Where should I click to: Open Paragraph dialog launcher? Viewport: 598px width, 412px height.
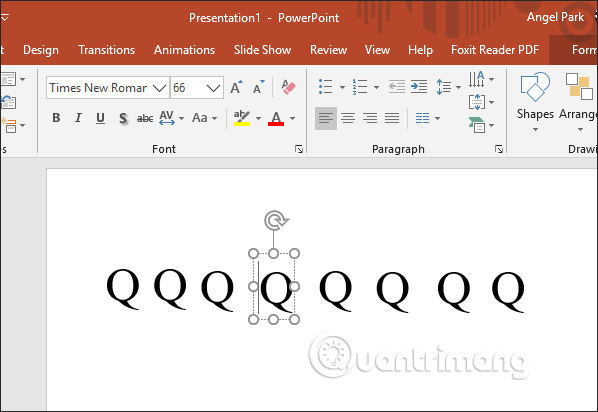(499, 149)
